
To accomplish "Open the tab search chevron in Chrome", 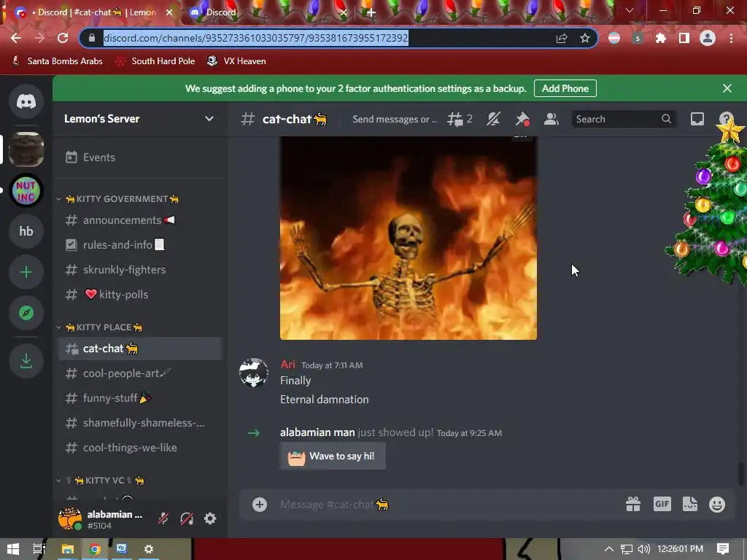I will coord(630,10).
